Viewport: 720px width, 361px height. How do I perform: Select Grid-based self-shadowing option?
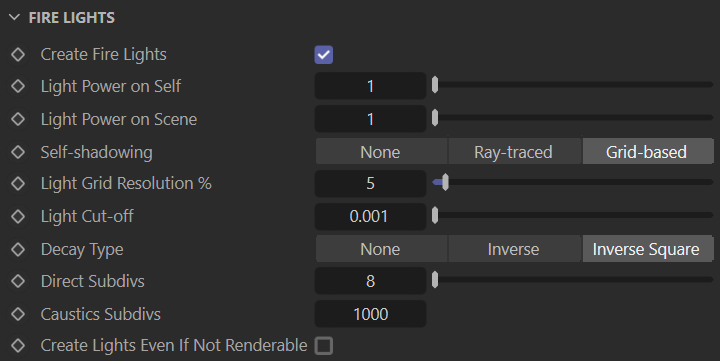(648, 152)
